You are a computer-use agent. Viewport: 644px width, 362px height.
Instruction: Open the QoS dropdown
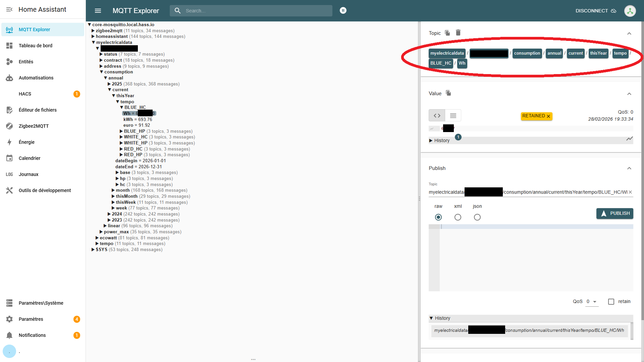592,302
